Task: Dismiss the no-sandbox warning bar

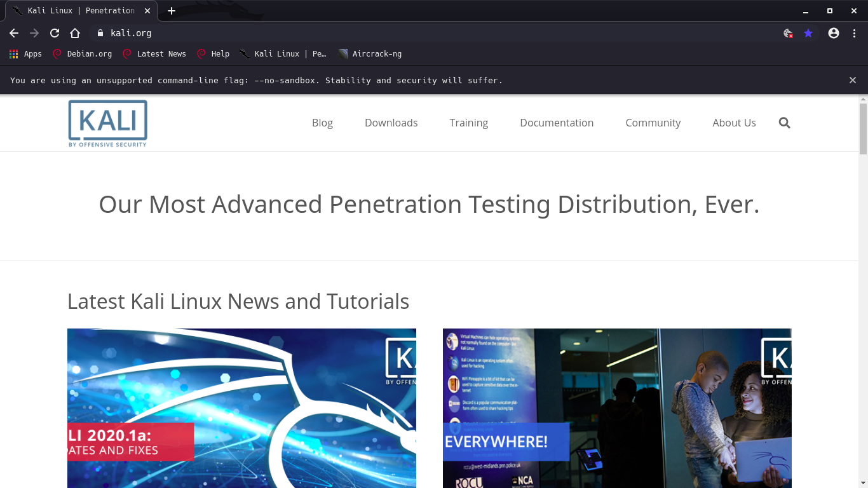Action: click(x=853, y=80)
